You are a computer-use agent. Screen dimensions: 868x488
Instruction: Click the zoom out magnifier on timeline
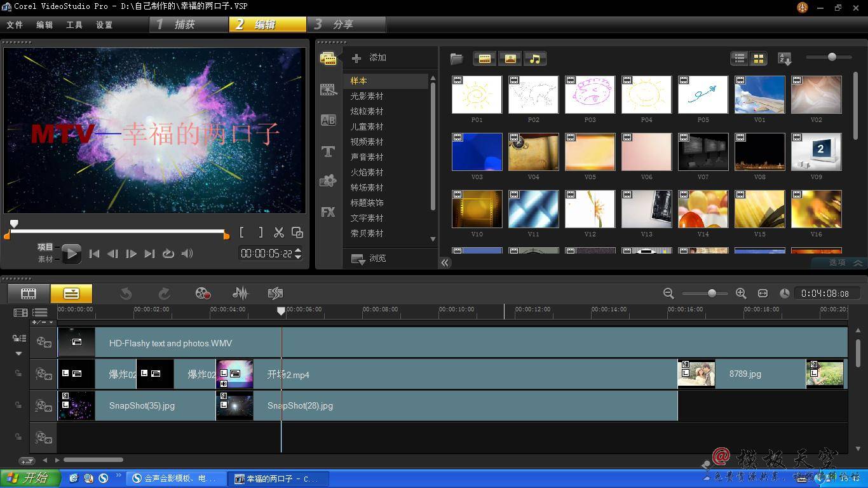[x=668, y=293]
